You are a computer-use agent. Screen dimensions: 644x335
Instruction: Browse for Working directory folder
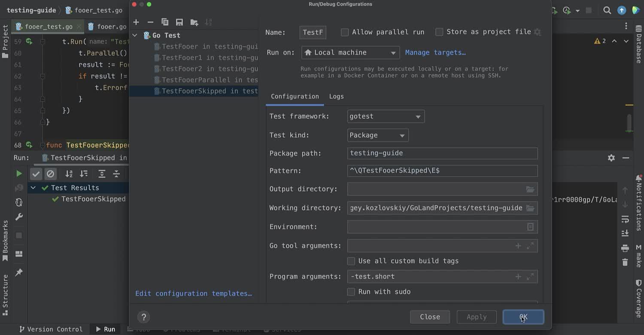click(530, 208)
